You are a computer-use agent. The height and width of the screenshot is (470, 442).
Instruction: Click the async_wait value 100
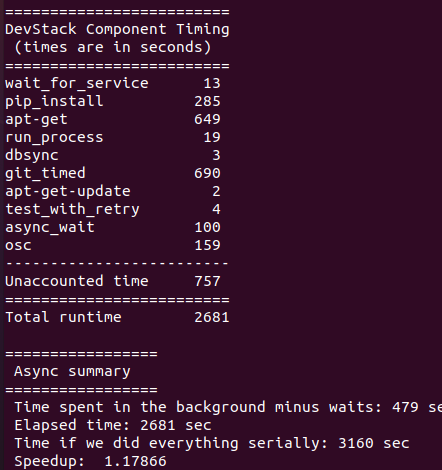(207, 227)
